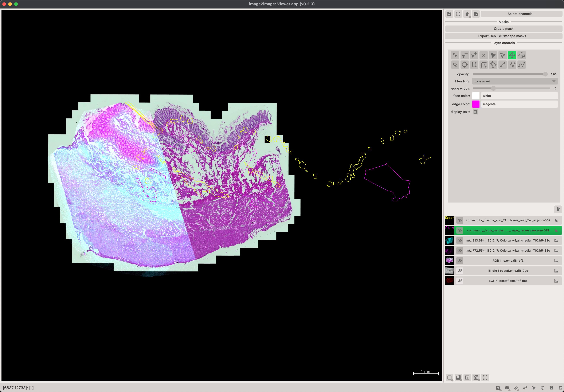Open the blending mode dropdown
Screen dimensions: 564x392
point(515,81)
